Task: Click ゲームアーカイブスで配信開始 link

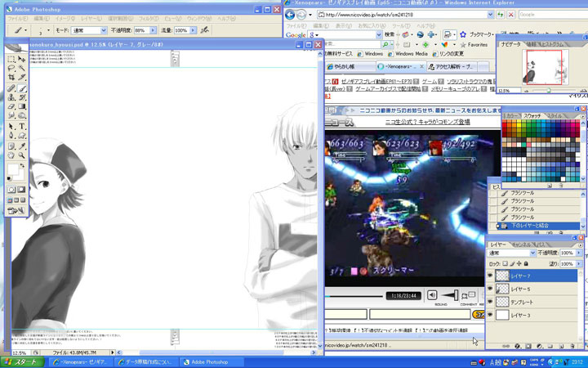Action: [388, 88]
